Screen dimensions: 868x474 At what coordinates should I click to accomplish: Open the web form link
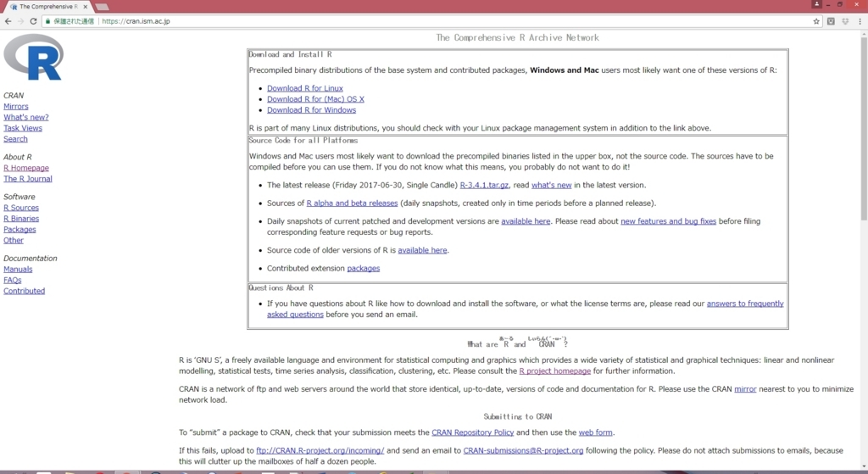(596, 432)
